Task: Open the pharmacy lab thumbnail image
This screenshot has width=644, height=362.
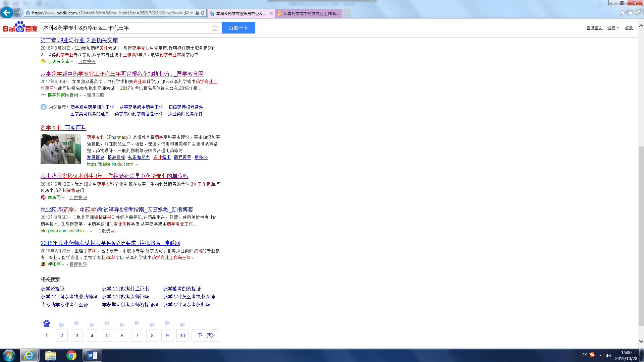Action: coord(61,149)
